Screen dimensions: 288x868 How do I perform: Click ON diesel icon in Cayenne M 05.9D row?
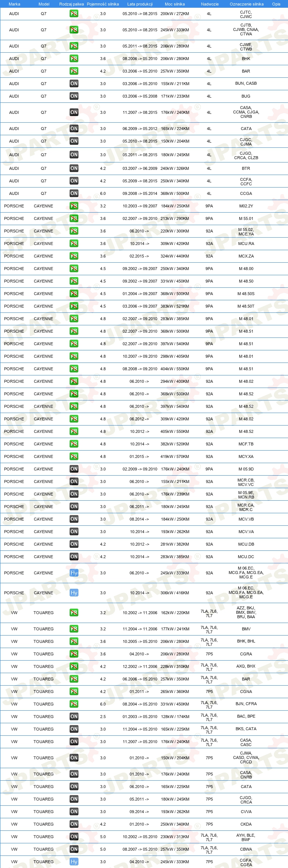click(74, 469)
